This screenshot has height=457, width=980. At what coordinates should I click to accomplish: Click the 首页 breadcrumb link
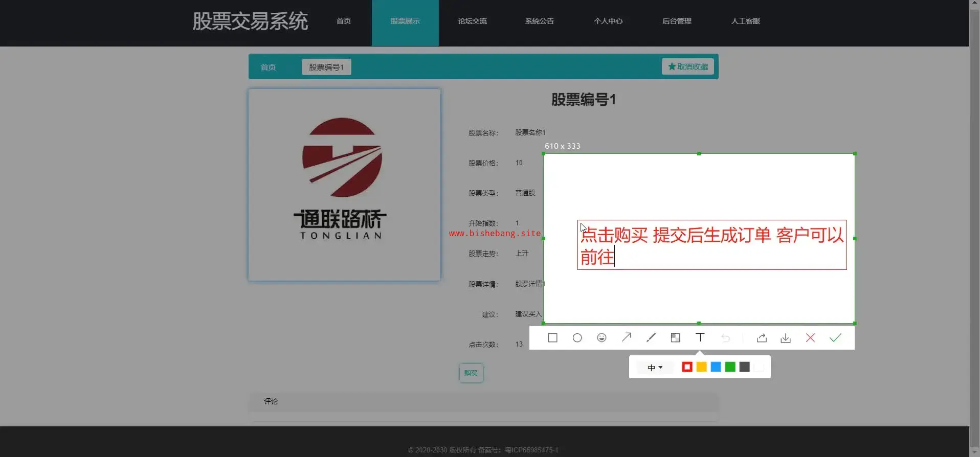(x=268, y=67)
